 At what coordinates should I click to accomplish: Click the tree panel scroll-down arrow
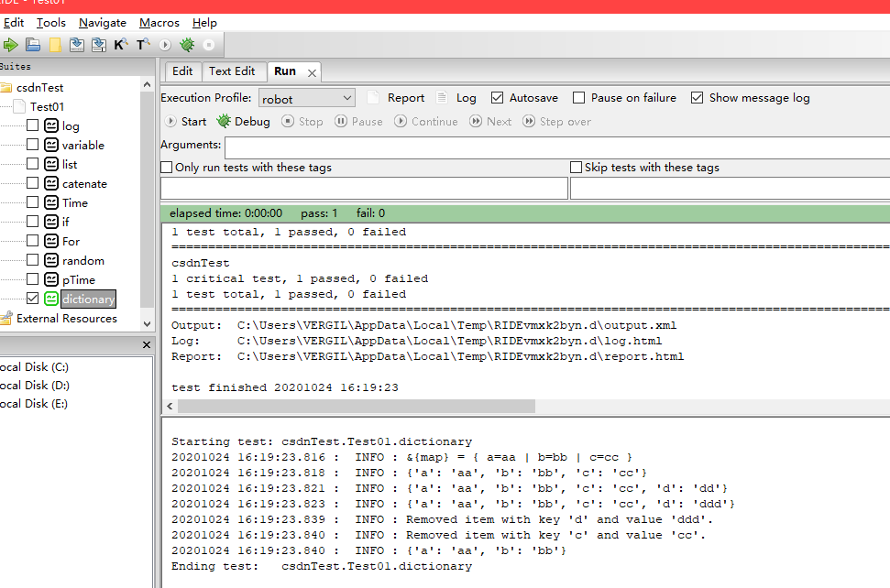point(147,324)
